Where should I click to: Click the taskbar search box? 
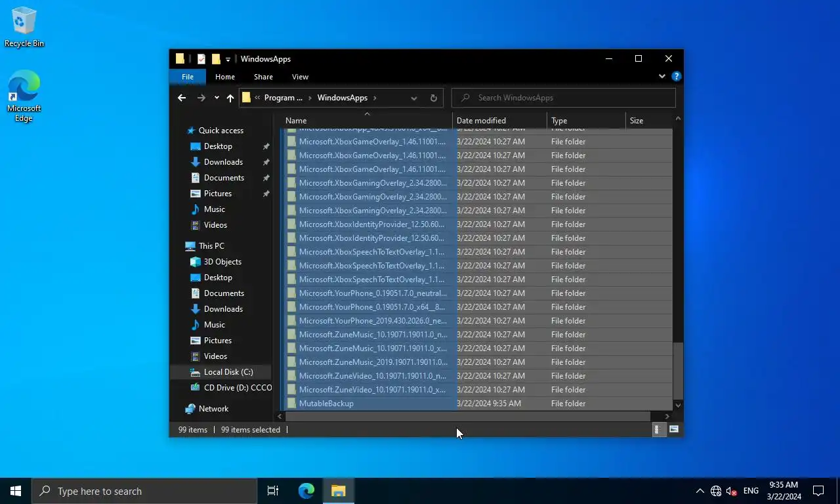point(144,491)
